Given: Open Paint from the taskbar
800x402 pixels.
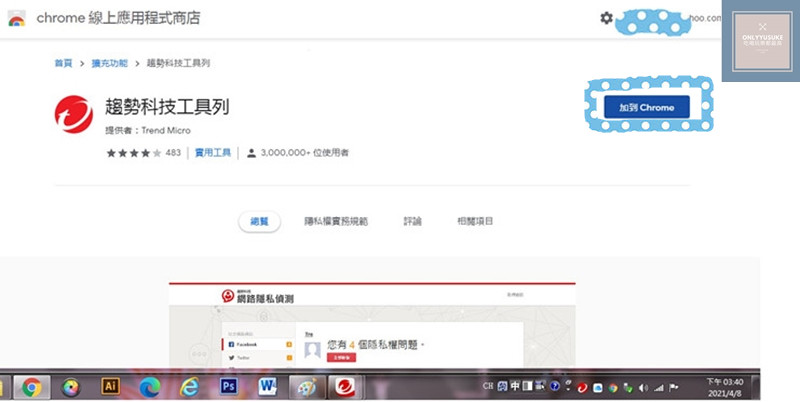Looking at the screenshot, I should pos(307,388).
